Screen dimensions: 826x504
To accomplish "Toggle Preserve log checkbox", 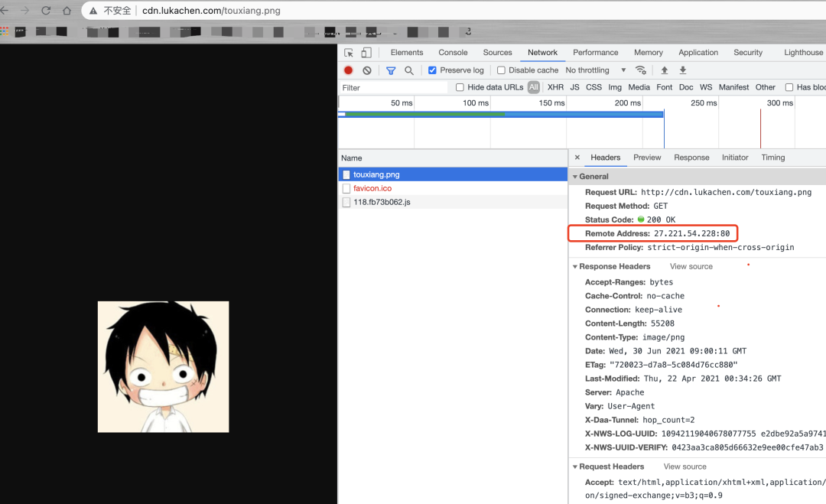I will (x=432, y=70).
